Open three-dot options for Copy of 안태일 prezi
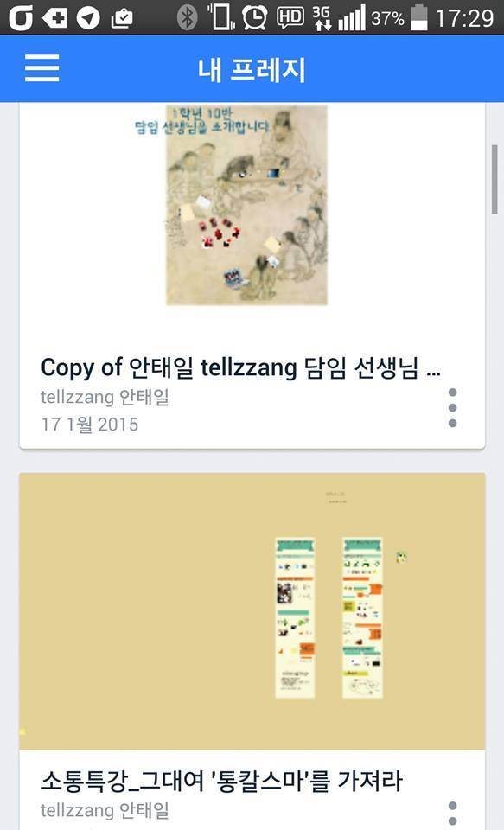Image resolution: width=504 pixels, height=830 pixels. click(x=452, y=407)
